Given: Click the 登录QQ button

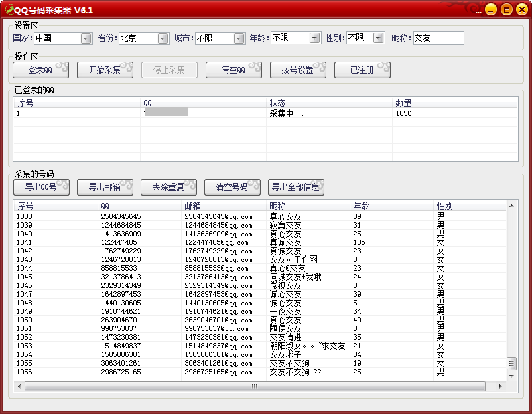Looking at the screenshot, I should (40, 70).
